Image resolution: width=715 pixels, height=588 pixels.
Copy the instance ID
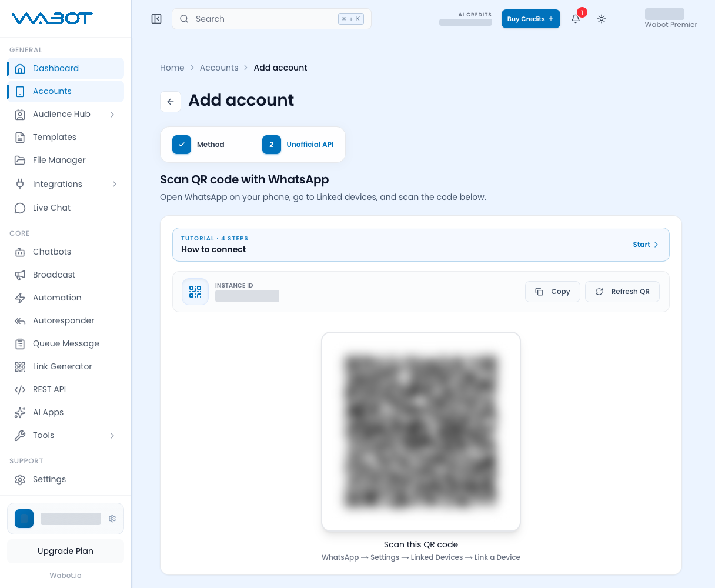click(x=553, y=292)
